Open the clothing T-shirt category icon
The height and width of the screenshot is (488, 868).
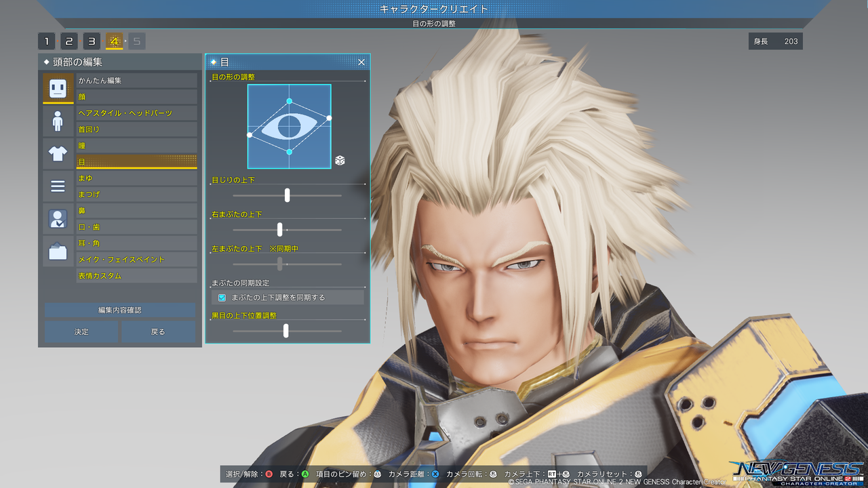[x=58, y=153]
